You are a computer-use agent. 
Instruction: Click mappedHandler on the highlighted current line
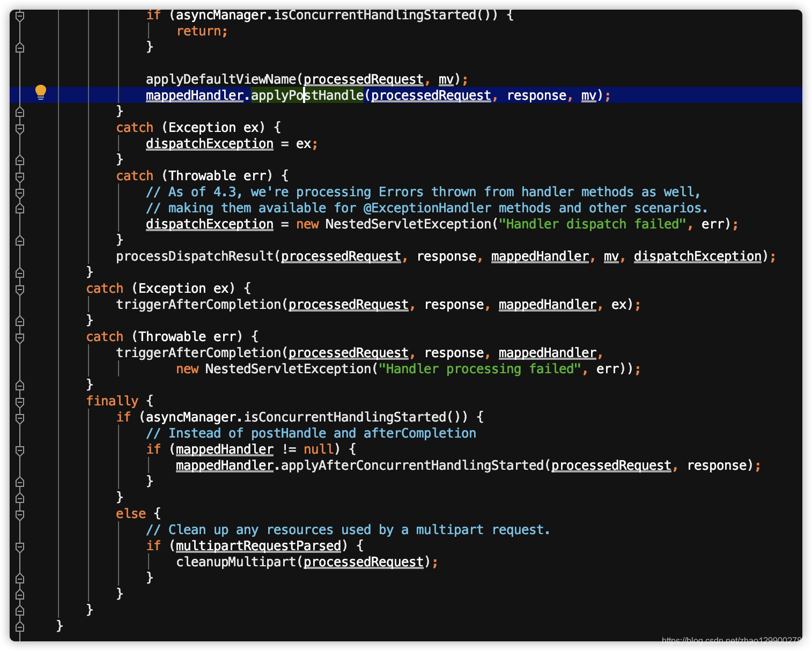(x=195, y=95)
